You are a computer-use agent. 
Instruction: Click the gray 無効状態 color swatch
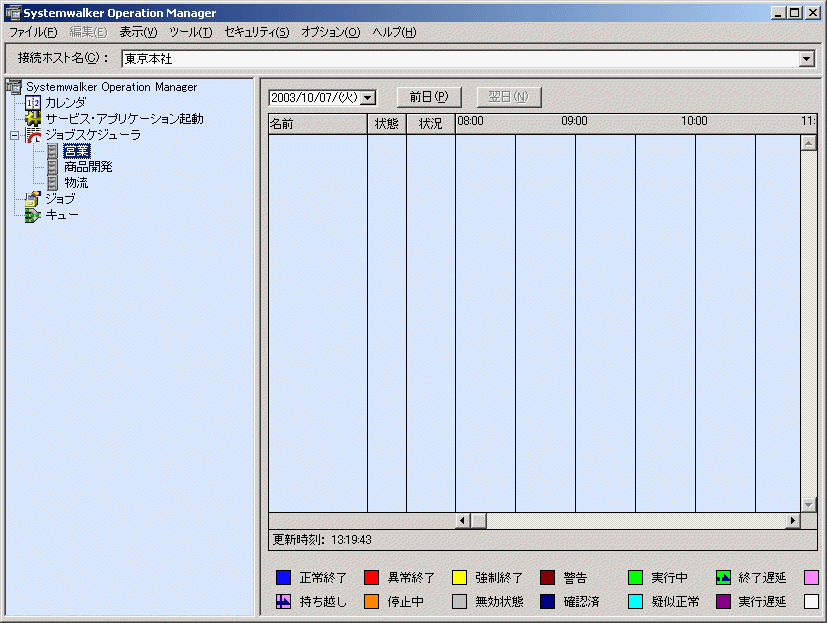(x=459, y=601)
